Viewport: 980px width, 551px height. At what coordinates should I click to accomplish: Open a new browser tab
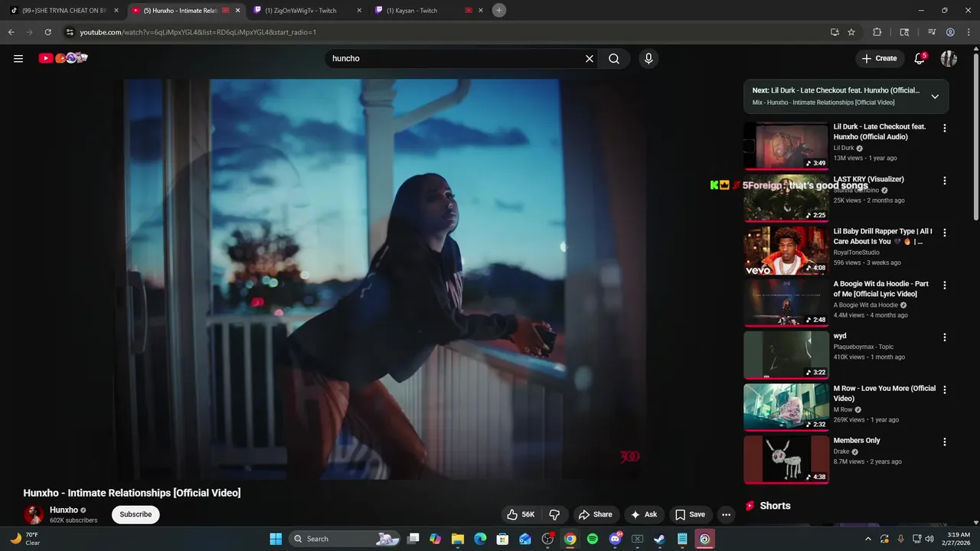click(x=499, y=10)
